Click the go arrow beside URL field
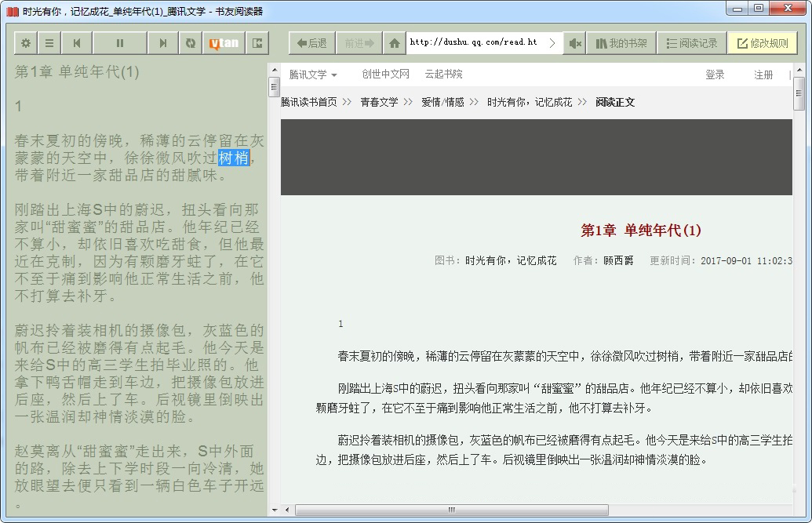The width and height of the screenshot is (812, 523). 552,43
